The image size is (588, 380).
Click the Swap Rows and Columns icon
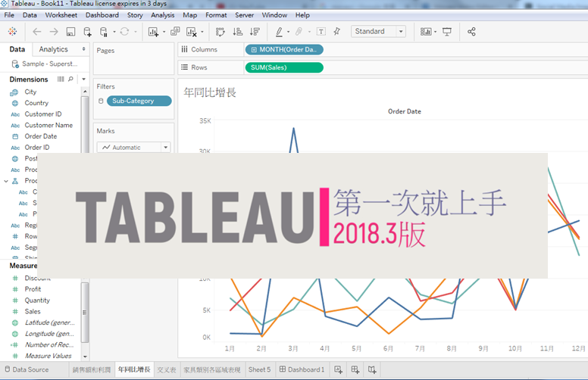220,32
